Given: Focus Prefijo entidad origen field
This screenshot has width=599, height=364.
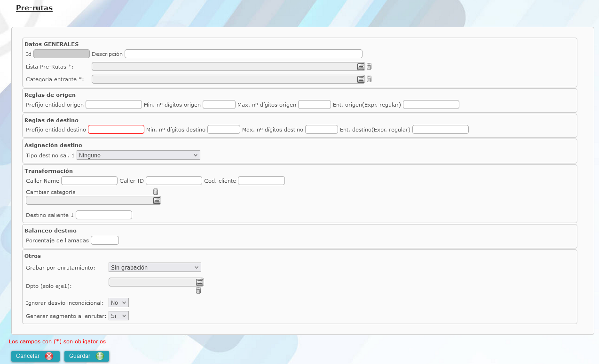Looking at the screenshot, I should 114,105.
